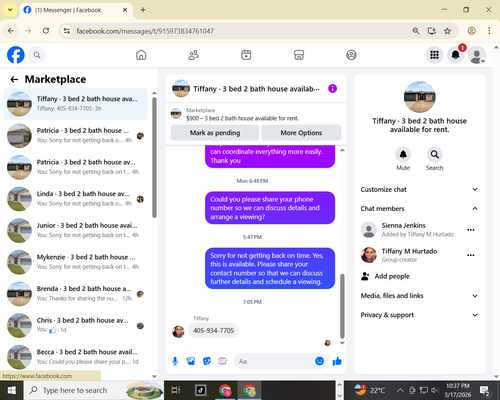
Task: Open options for Tiffany M Hurtado
Action: 471,255
